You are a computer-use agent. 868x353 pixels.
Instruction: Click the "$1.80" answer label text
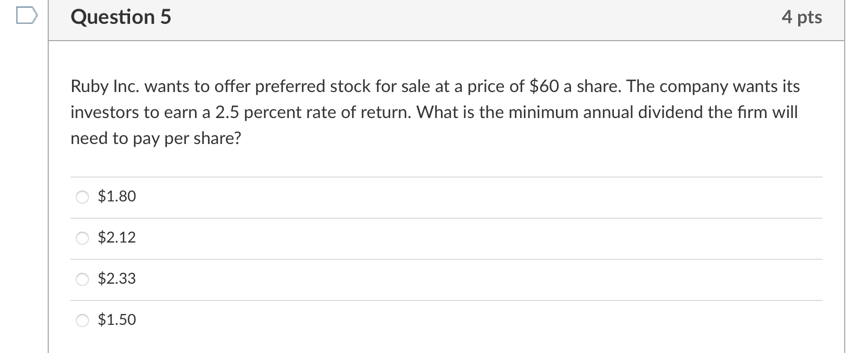116,196
